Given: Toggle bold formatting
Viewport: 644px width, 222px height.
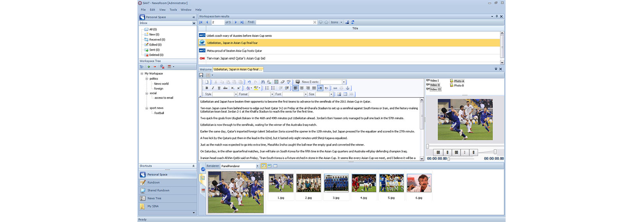Looking at the screenshot, I should coord(207,88).
